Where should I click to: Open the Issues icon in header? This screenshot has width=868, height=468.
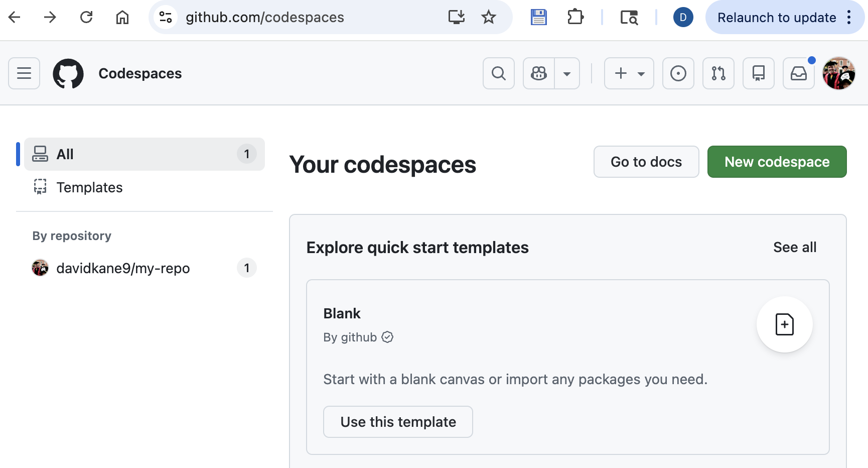678,73
